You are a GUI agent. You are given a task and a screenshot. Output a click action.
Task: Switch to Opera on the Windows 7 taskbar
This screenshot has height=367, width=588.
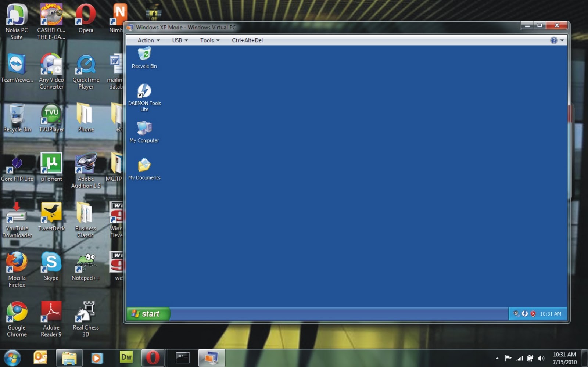pyautogui.click(x=153, y=357)
